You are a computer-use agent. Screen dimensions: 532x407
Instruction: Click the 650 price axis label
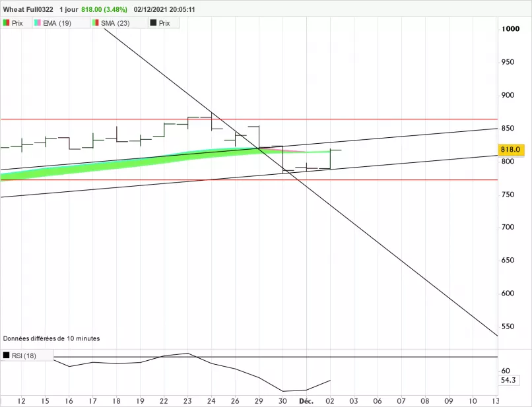(508, 260)
